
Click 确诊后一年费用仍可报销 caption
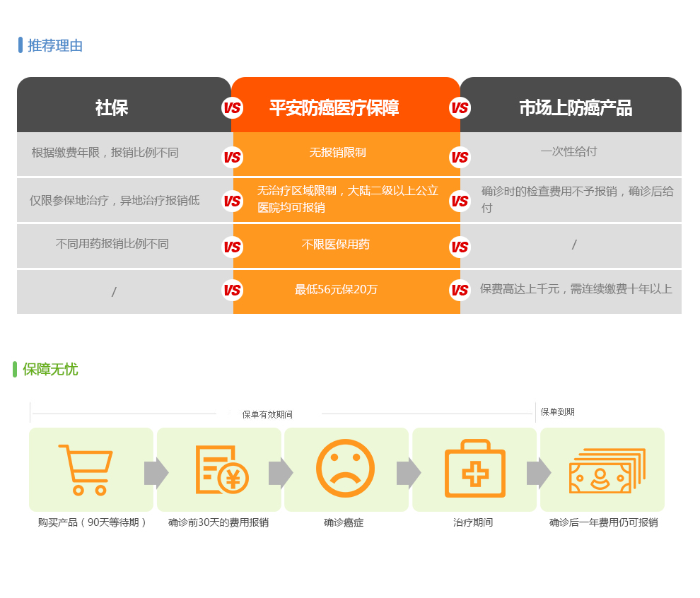tap(604, 522)
